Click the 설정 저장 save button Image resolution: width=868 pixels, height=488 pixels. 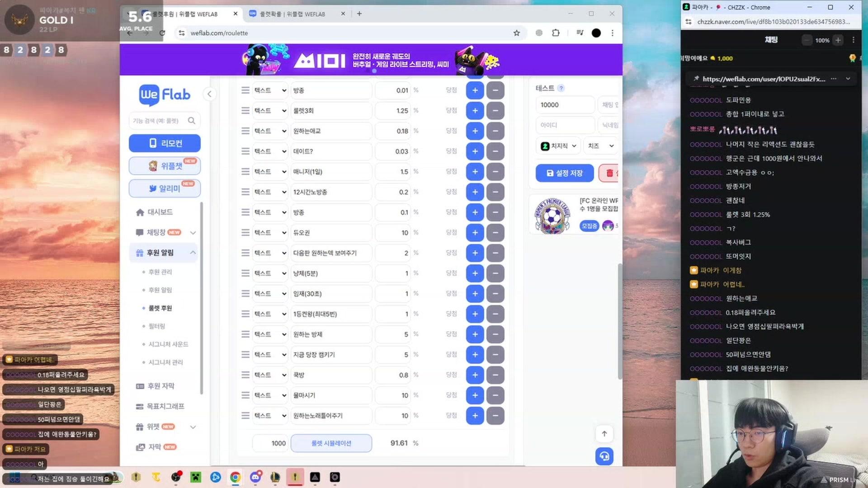(x=565, y=173)
